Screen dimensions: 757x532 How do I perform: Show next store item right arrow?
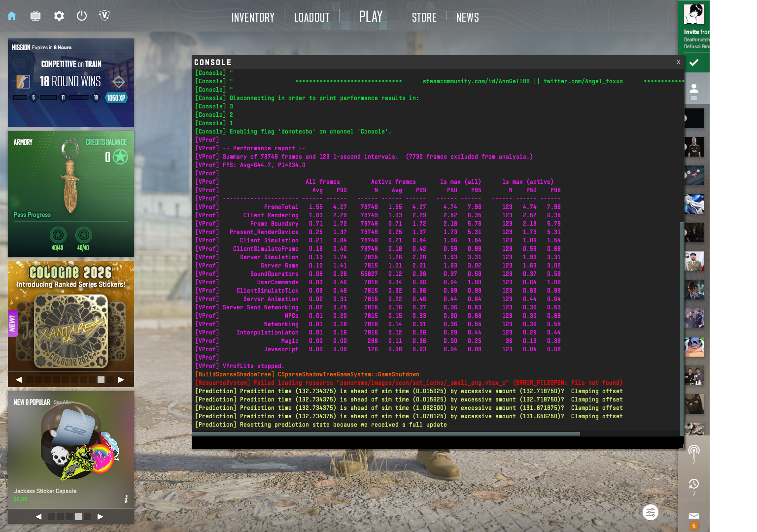coord(100,517)
